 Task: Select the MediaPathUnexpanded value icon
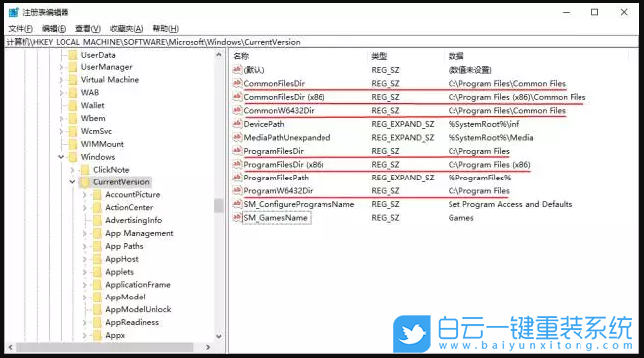click(237, 137)
